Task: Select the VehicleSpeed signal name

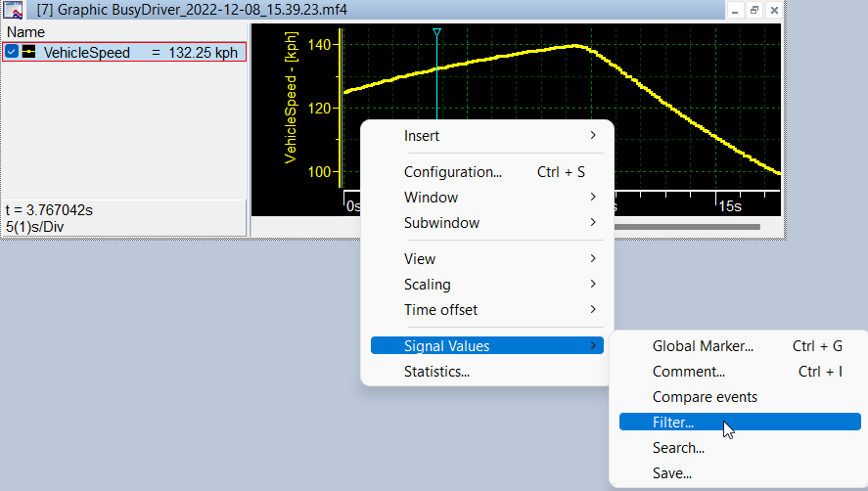Action: [87, 53]
